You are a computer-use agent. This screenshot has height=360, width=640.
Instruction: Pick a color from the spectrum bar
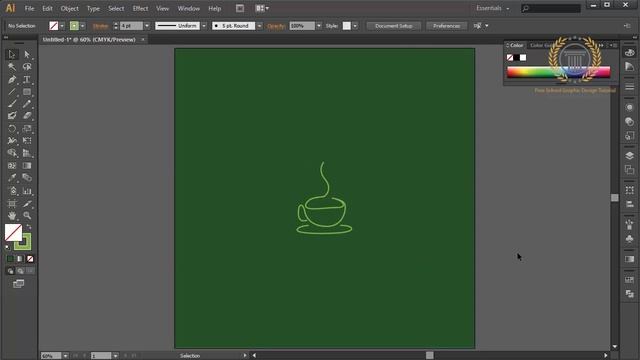[558, 72]
